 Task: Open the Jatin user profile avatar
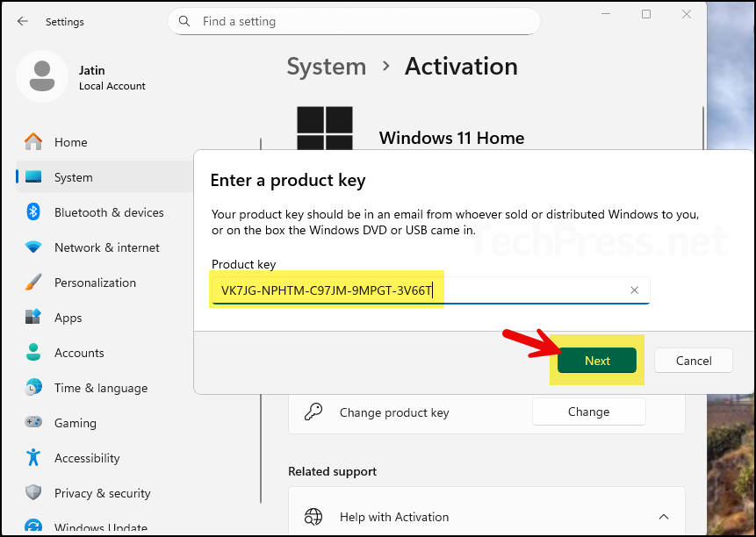[42, 76]
